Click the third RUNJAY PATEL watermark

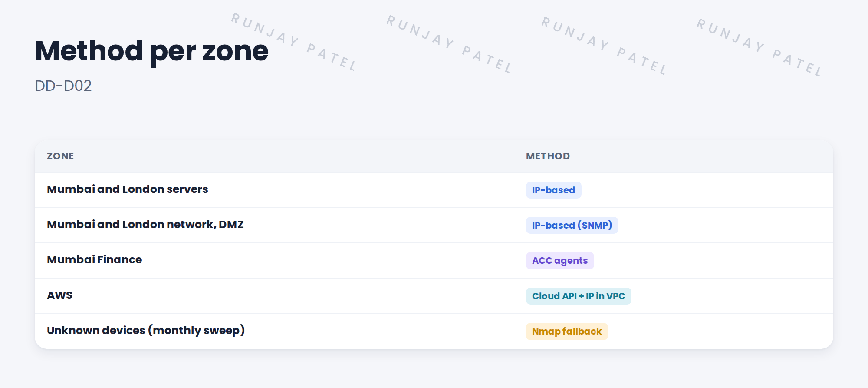click(605, 46)
